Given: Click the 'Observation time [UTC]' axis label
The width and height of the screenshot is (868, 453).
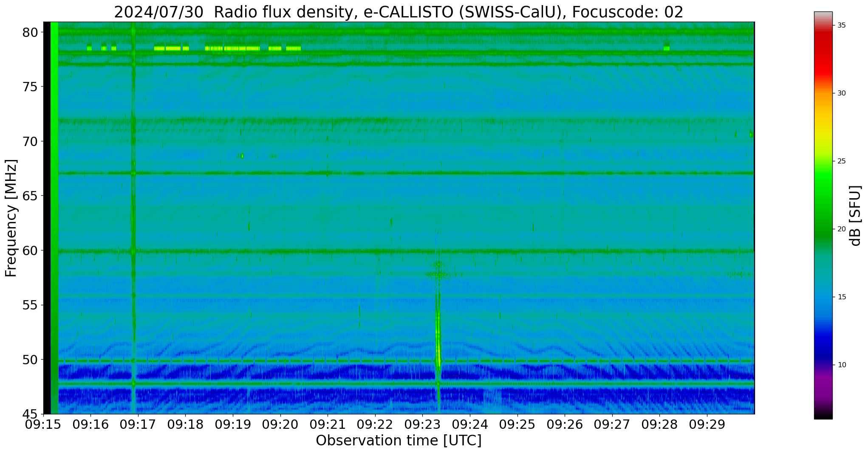Looking at the screenshot, I should click(399, 440).
